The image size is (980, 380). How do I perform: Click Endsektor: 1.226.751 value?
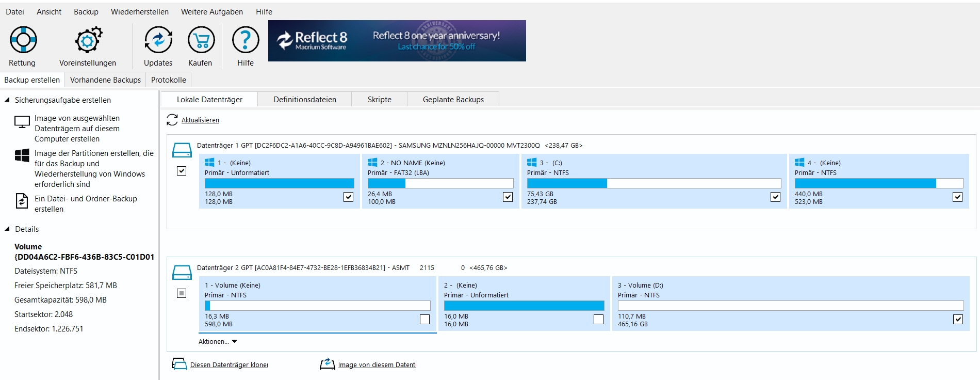click(x=49, y=329)
